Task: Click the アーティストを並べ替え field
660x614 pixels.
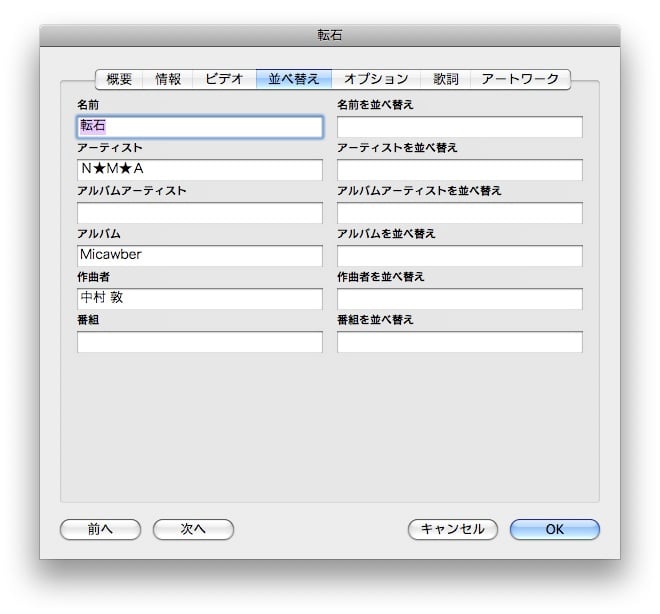Action: click(460, 170)
